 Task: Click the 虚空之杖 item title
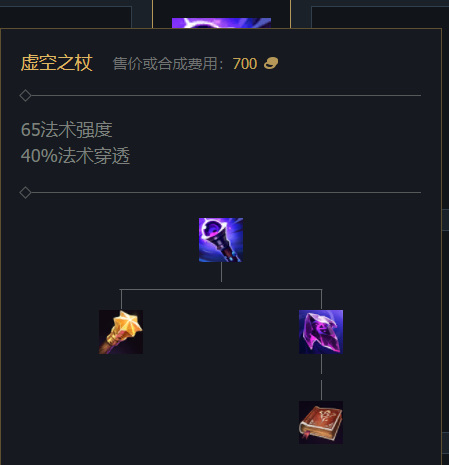click(x=56, y=63)
